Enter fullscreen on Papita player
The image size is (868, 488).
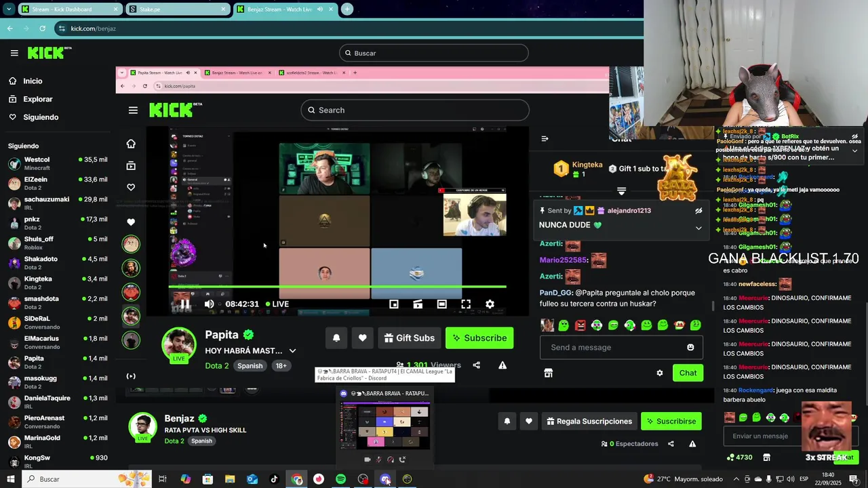(466, 304)
